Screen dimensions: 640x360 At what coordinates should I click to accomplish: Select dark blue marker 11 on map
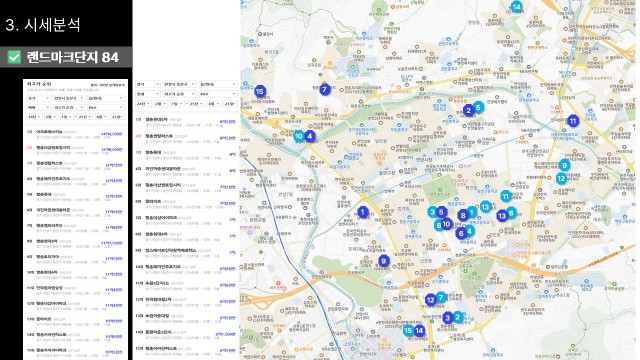tap(573, 121)
